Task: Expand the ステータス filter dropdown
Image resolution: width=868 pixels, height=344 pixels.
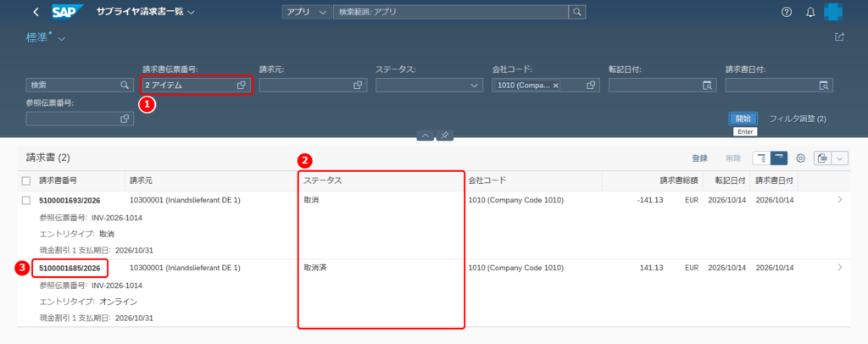Action: (x=474, y=86)
